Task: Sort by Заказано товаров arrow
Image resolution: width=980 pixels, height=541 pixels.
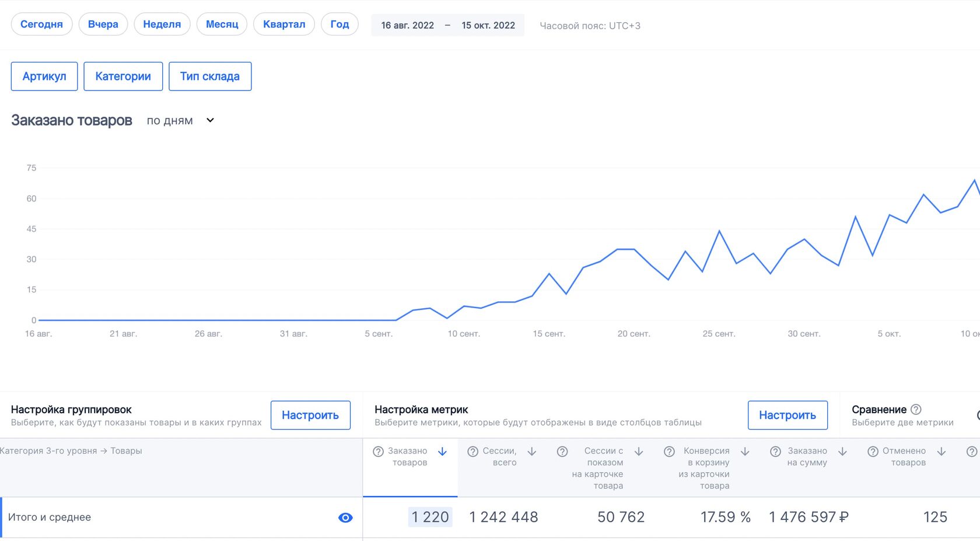Action: tap(442, 451)
